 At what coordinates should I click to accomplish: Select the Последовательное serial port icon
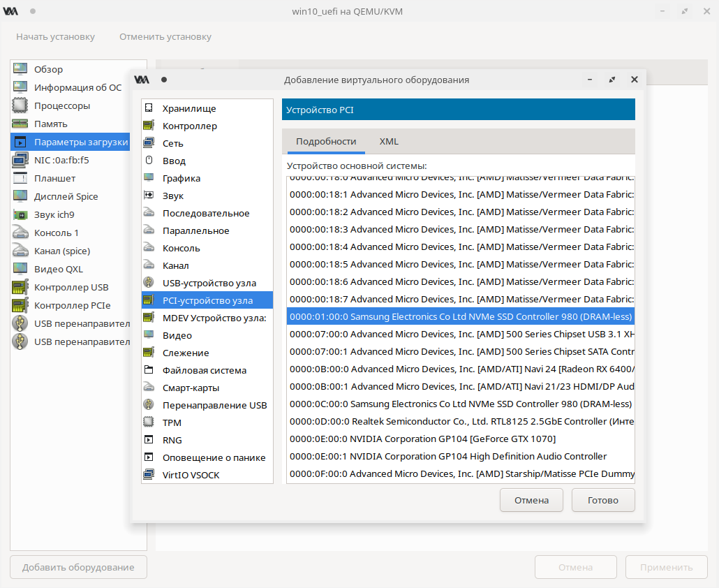(149, 212)
